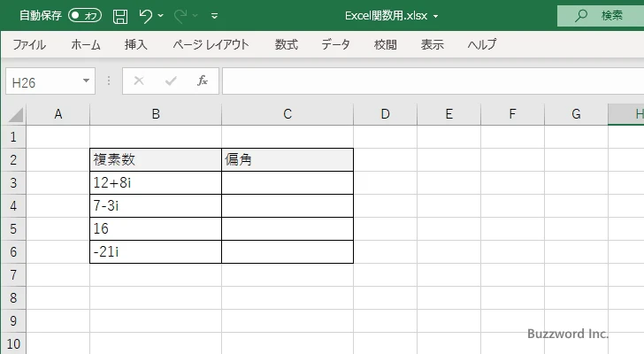Switch to the 挿入 tab
The height and width of the screenshot is (354, 644).
click(x=136, y=44)
